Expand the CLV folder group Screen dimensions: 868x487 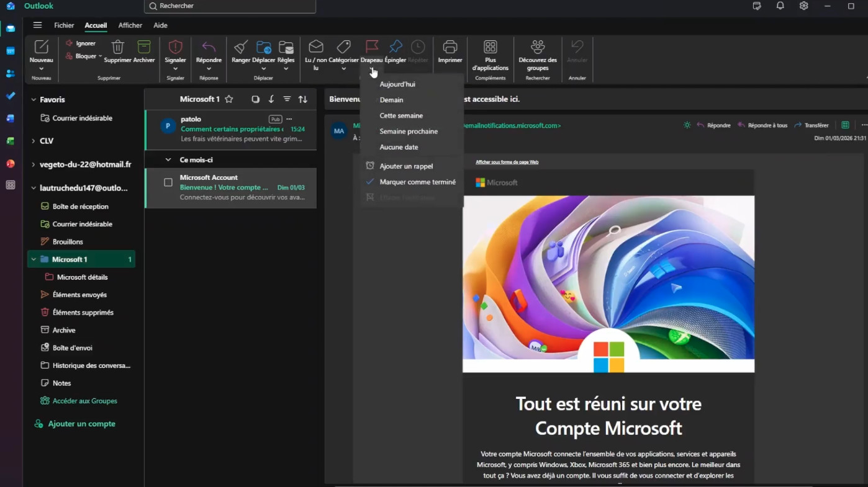coord(34,141)
